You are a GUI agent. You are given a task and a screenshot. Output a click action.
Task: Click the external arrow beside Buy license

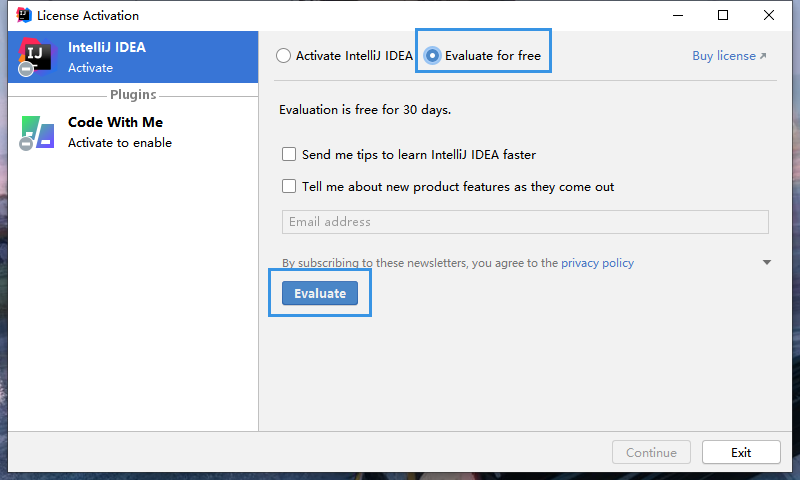[763, 56]
